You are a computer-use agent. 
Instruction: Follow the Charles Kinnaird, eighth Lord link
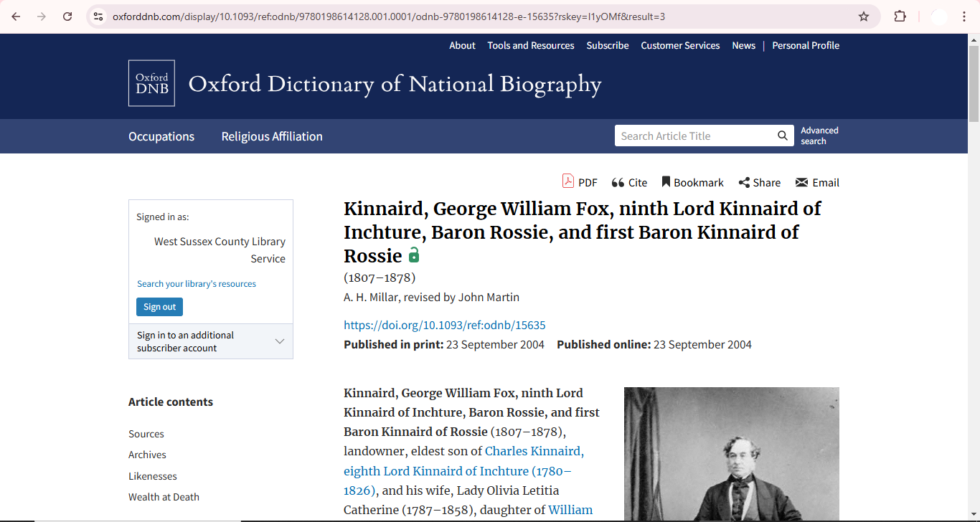[x=463, y=471]
